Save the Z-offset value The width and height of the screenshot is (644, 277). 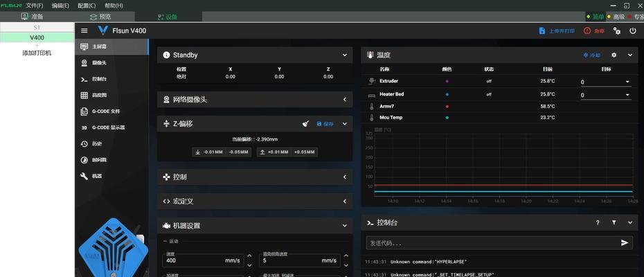point(325,124)
